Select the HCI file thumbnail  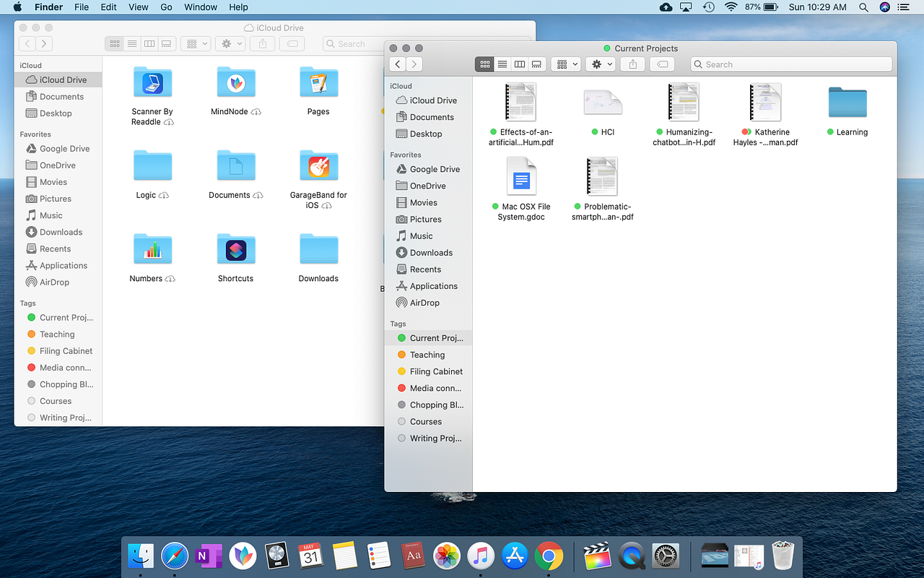click(603, 102)
